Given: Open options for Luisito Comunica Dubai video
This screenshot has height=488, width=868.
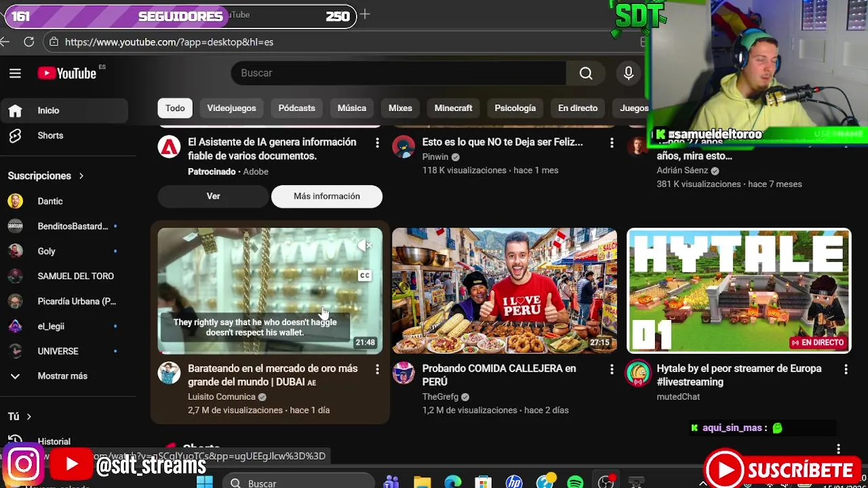Looking at the screenshot, I should click(377, 369).
